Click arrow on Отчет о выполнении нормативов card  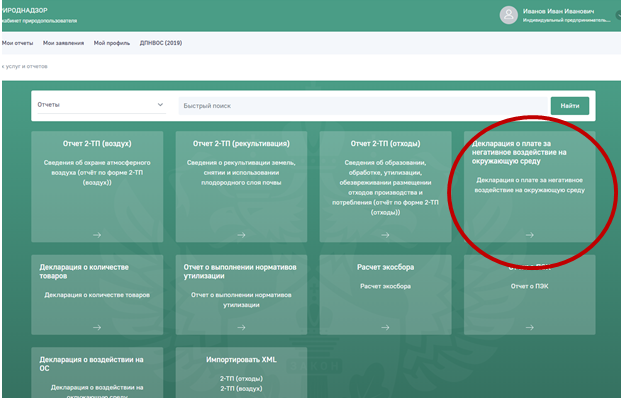(241, 325)
